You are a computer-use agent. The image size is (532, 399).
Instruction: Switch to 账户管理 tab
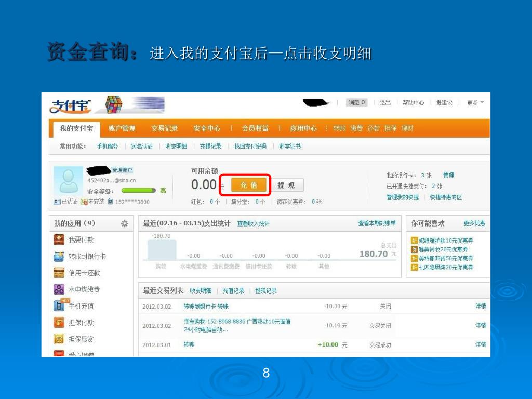(x=122, y=129)
